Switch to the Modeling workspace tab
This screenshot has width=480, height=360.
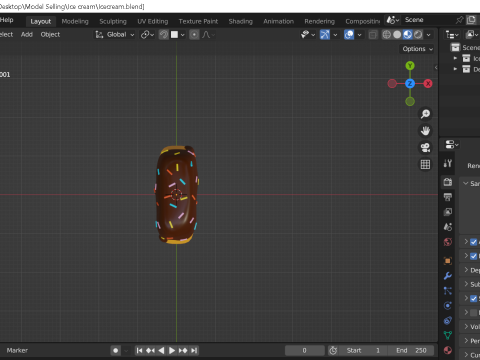point(75,21)
